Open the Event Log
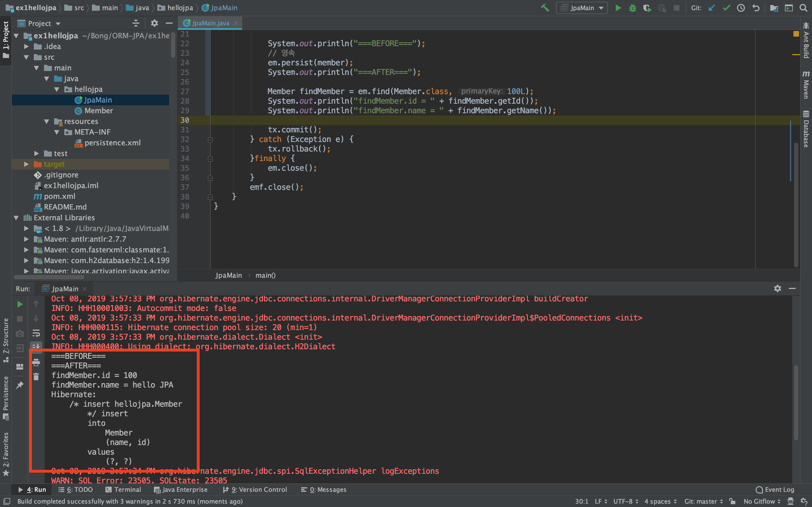The image size is (812, 507). tap(775, 490)
